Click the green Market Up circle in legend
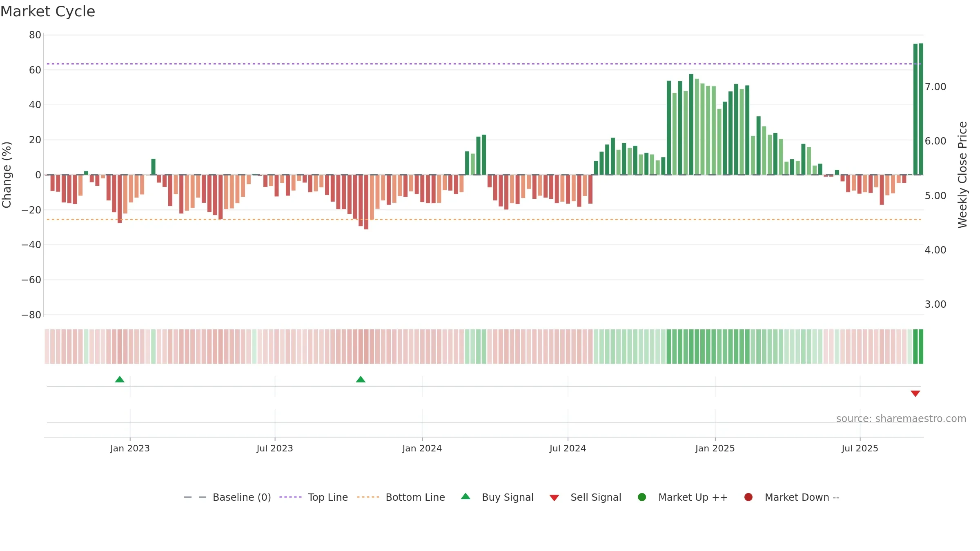980x551 pixels. [642, 497]
